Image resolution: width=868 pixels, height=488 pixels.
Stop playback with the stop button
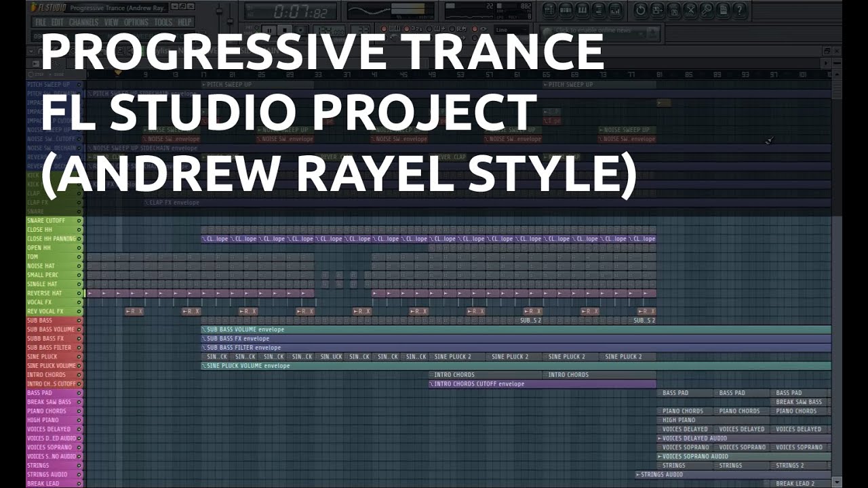click(286, 30)
